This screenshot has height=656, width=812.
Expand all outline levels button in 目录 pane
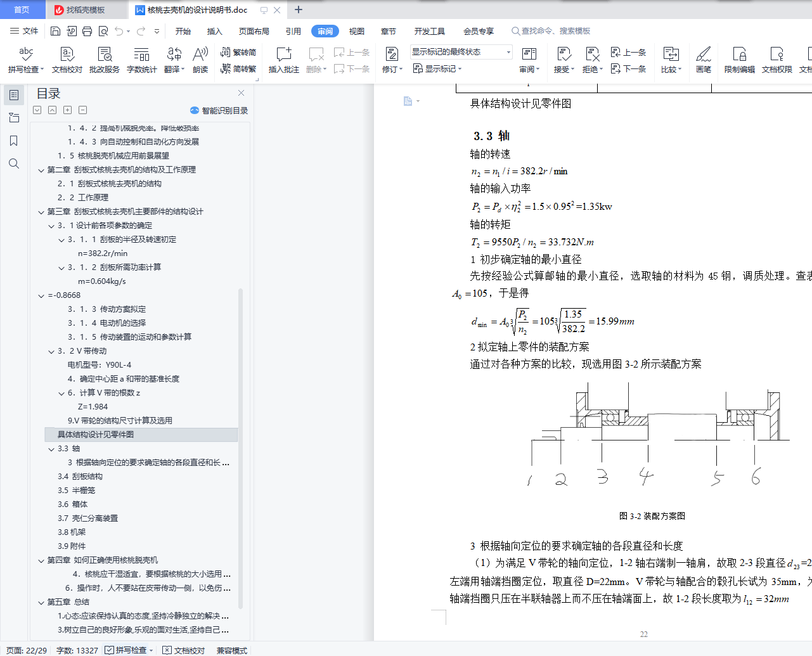(x=67, y=110)
